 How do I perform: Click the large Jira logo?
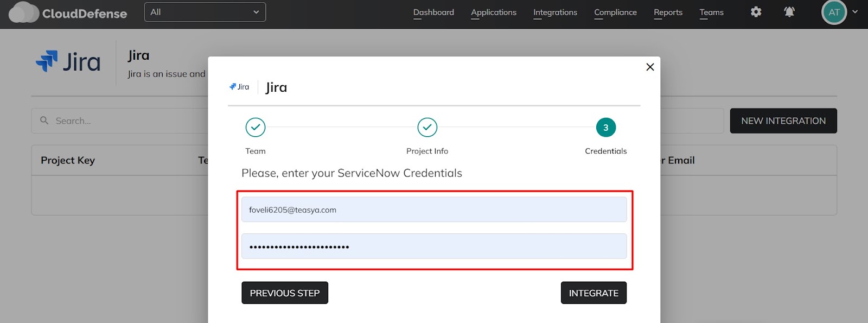click(68, 62)
